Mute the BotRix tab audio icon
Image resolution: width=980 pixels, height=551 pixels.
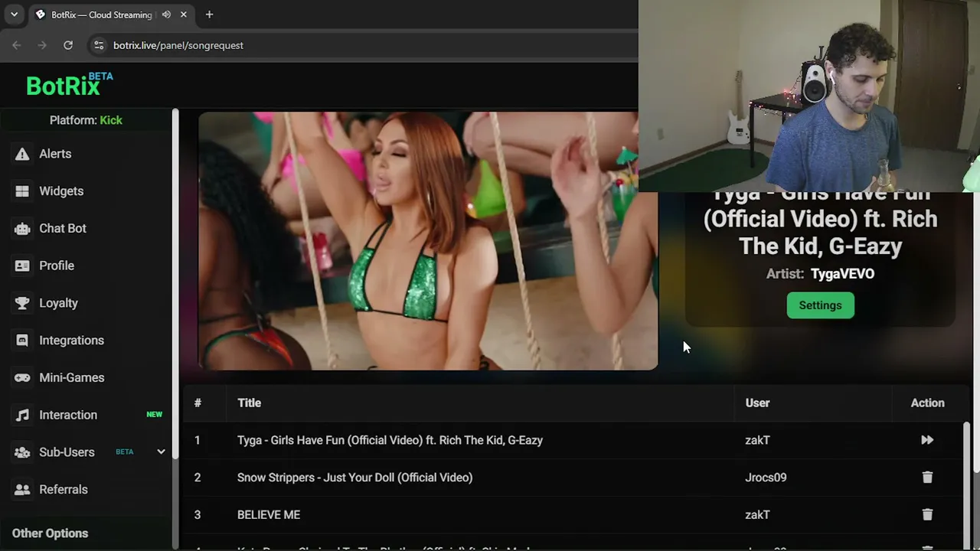(166, 15)
